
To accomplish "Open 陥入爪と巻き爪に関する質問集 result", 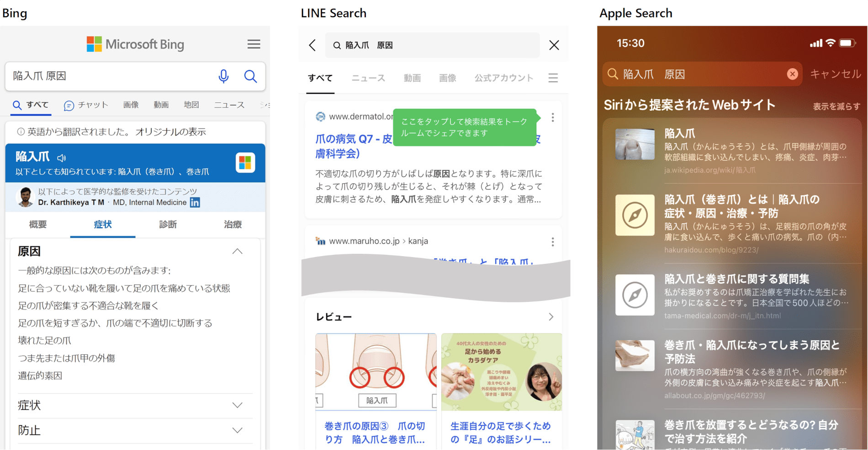I will [736, 279].
